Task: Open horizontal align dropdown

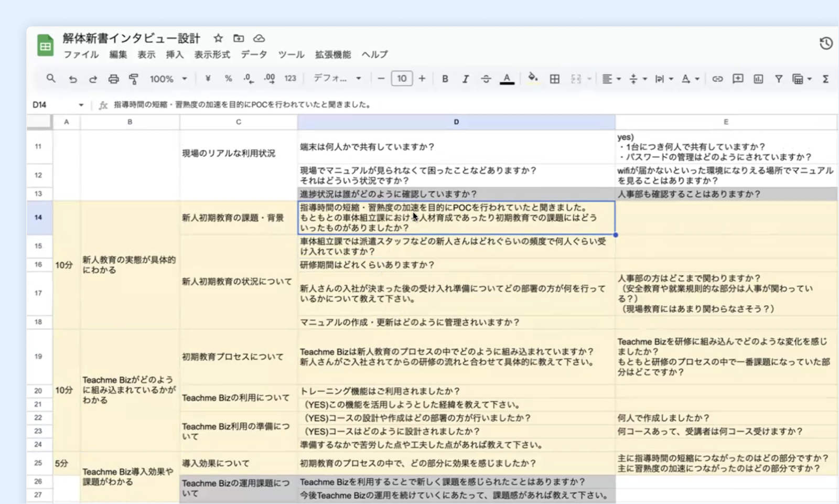Action: 611,79
